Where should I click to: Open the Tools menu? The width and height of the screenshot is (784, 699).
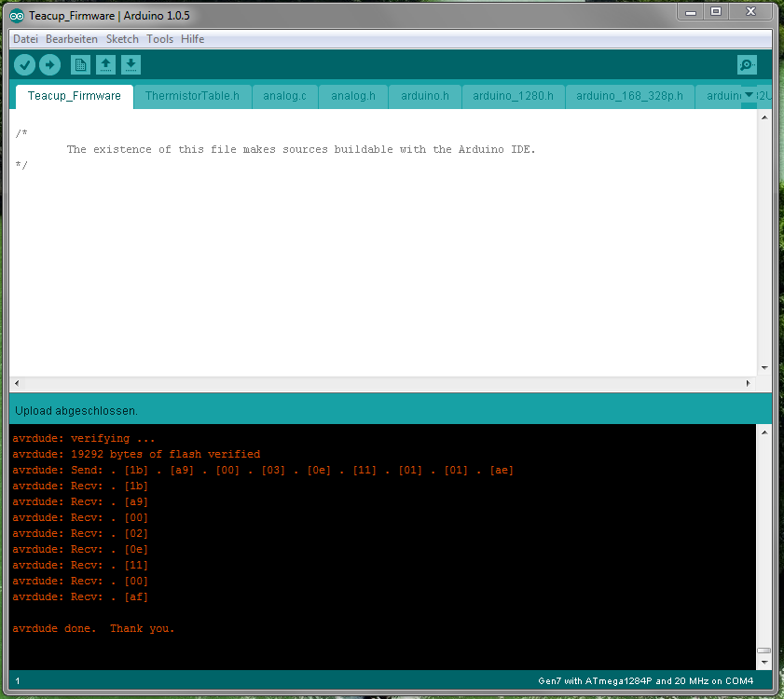[x=159, y=39]
